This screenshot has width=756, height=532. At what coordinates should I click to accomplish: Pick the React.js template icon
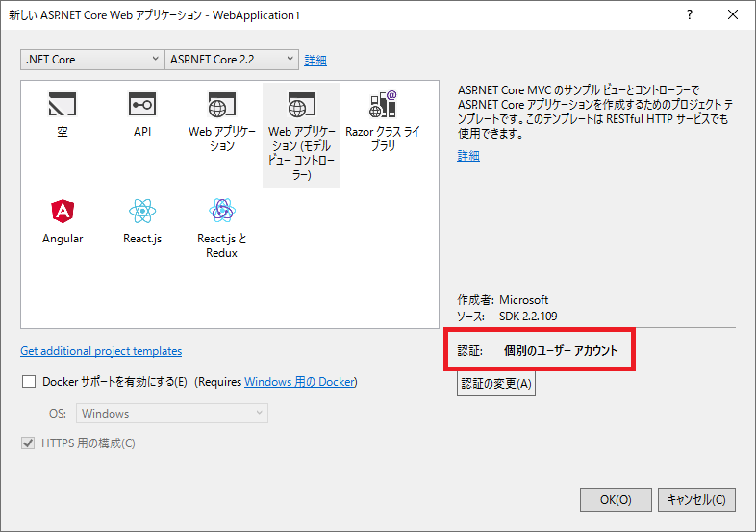[x=142, y=212]
